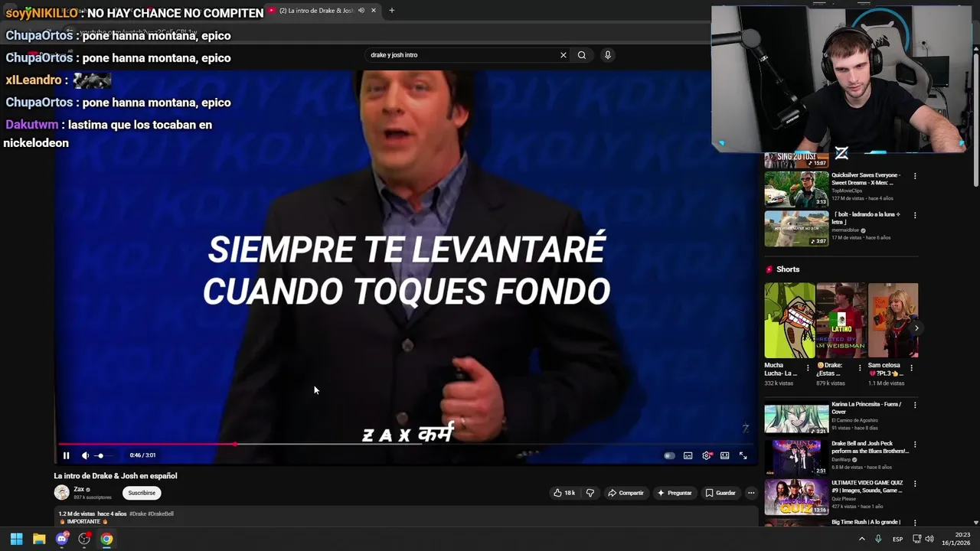This screenshot has width=980, height=551.
Task: Open the Sam celosa short thumbnail
Action: pos(893,320)
